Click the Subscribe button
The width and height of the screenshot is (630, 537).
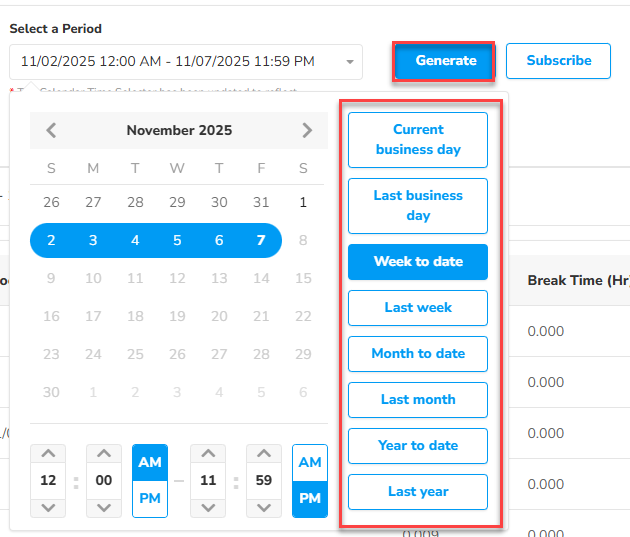(x=558, y=61)
